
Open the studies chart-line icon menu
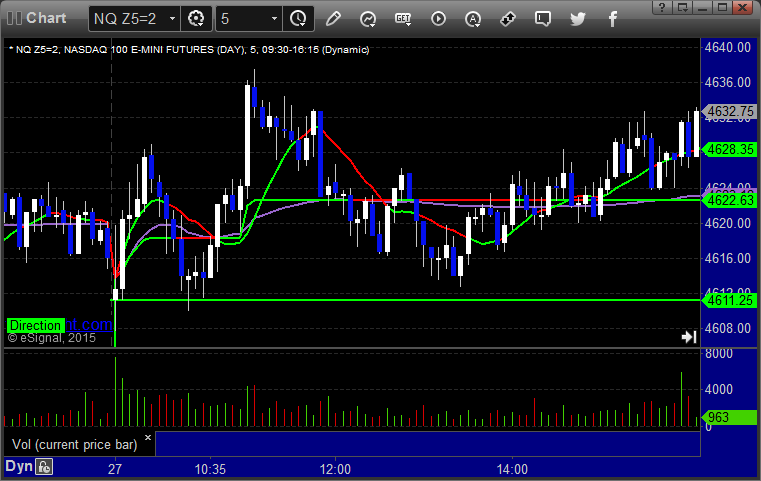tap(368, 19)
